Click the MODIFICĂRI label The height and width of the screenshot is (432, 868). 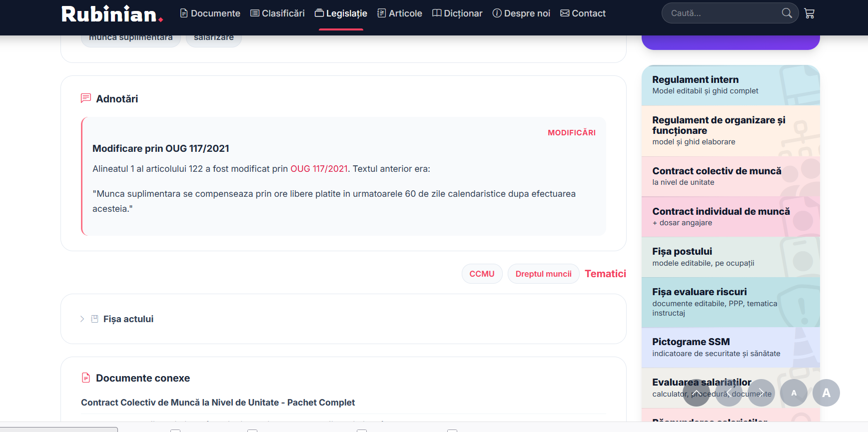tap(572, 132)
